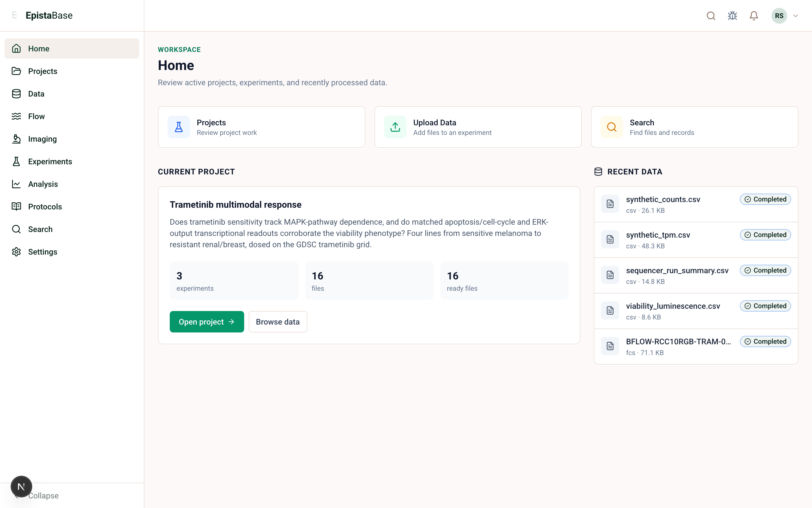Open Analysis in the sidebar
The image size is (812, 508).
tap(72, 184)
